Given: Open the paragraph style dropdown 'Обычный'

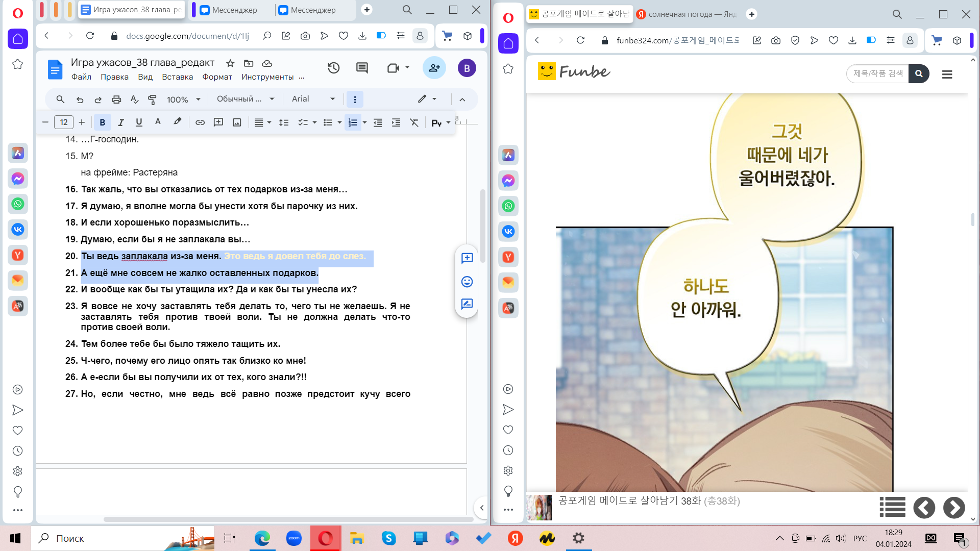Looking at the screenshot, I should pyautogui.click(x=246, y=99).
